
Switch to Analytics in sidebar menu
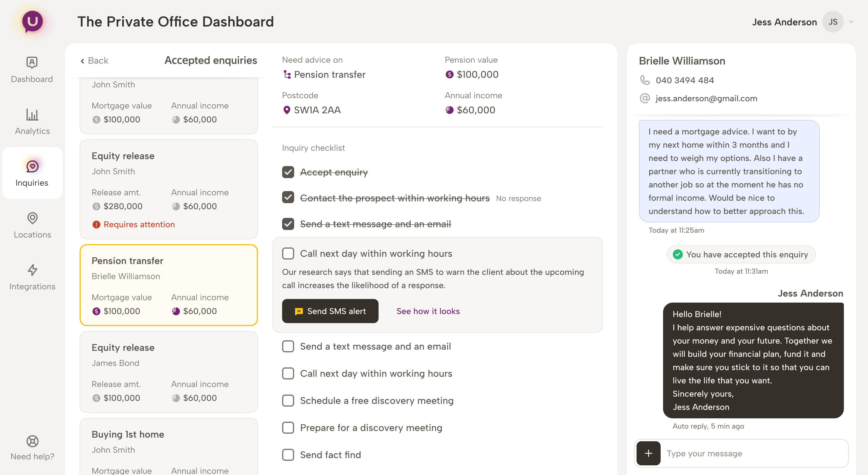pyautogui.click(x=32, y=122)
